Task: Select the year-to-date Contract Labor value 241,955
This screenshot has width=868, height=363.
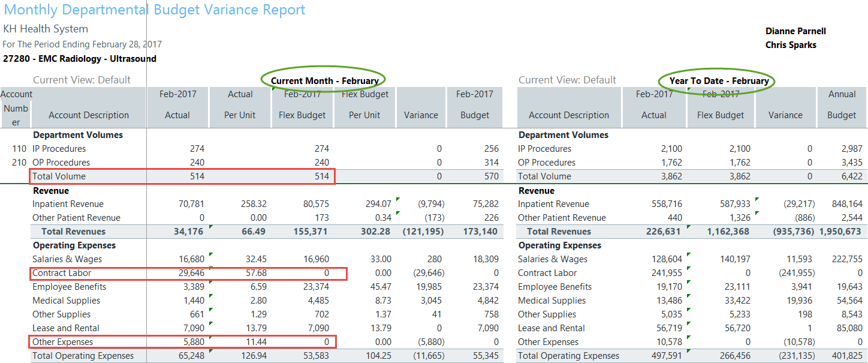Action: tap(665, 273)
